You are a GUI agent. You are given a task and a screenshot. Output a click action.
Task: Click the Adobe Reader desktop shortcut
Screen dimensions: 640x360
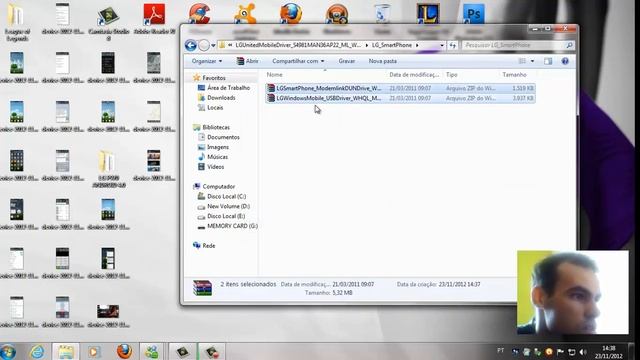154,20
